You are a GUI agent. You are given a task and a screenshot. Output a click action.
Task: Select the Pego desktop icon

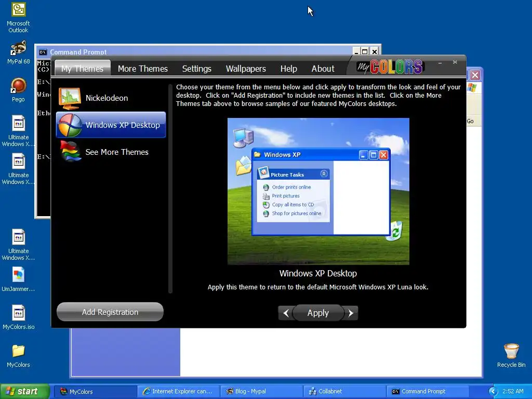[x=18, y=90]
